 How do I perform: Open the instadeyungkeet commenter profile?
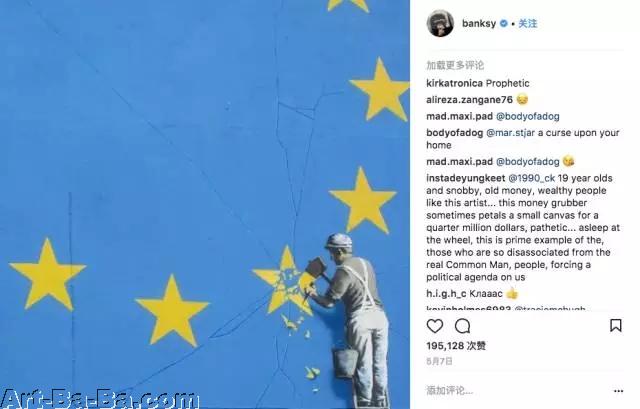click(466, 178)
